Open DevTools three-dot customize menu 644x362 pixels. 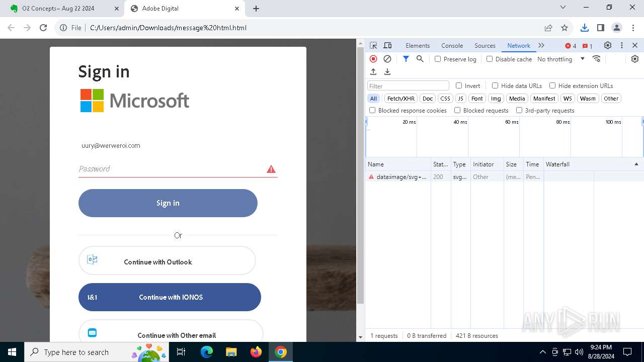pyautogui.click(x=622, y=45)
